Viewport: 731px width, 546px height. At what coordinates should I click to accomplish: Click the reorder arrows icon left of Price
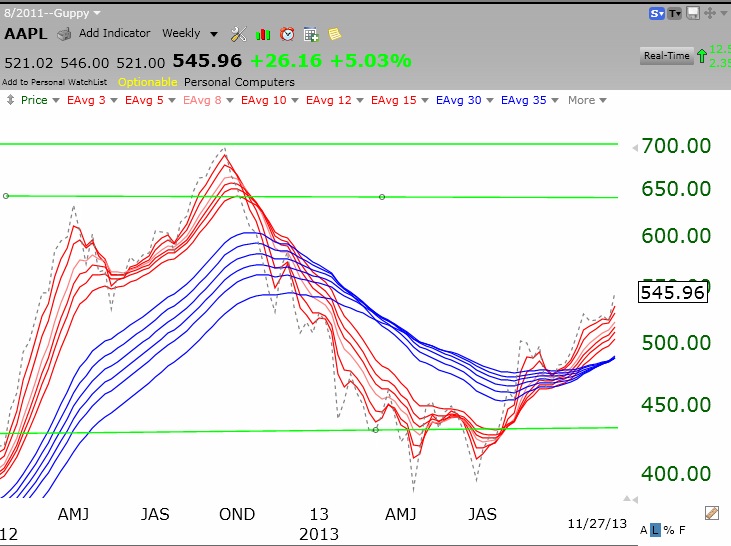pyautogui.click(x=10, y=100)
